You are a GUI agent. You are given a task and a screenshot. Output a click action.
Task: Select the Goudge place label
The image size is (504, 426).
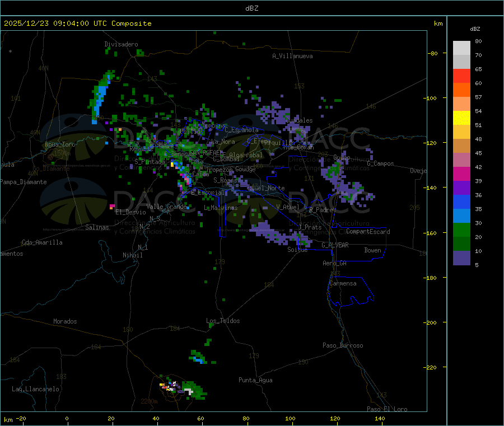point(245,169)
